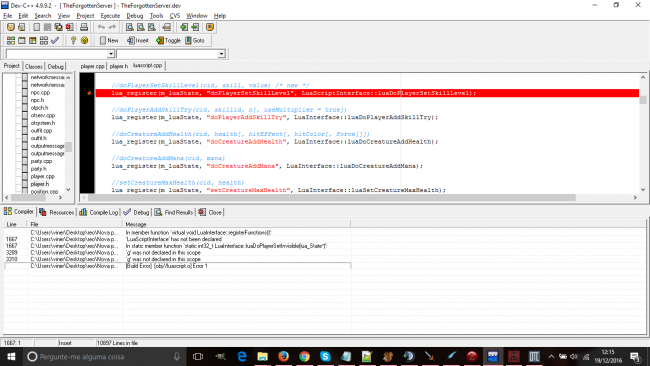This screenshot has height=366, width=650.
Task: Switch to the player.h editor tab
Action: (x=119, y=66)
